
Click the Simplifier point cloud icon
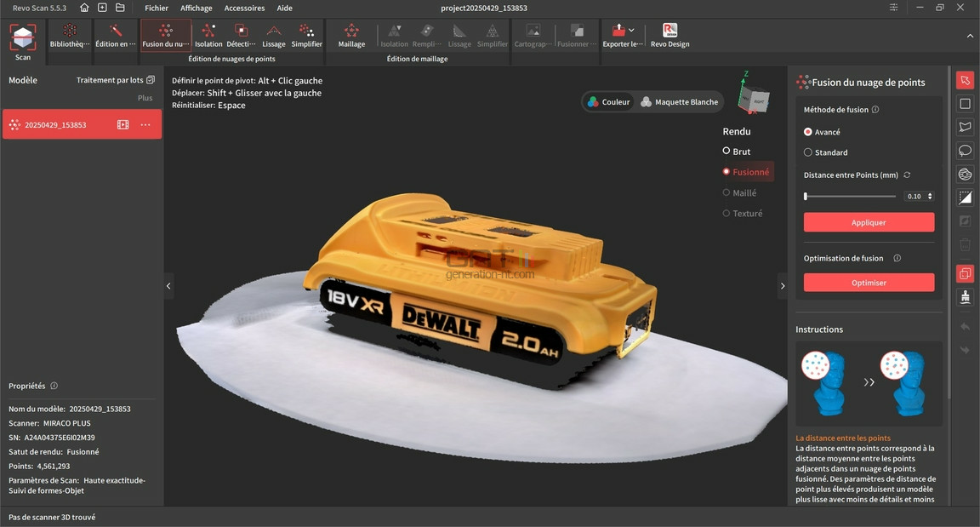pyautogui.click(x=306, y=36)
